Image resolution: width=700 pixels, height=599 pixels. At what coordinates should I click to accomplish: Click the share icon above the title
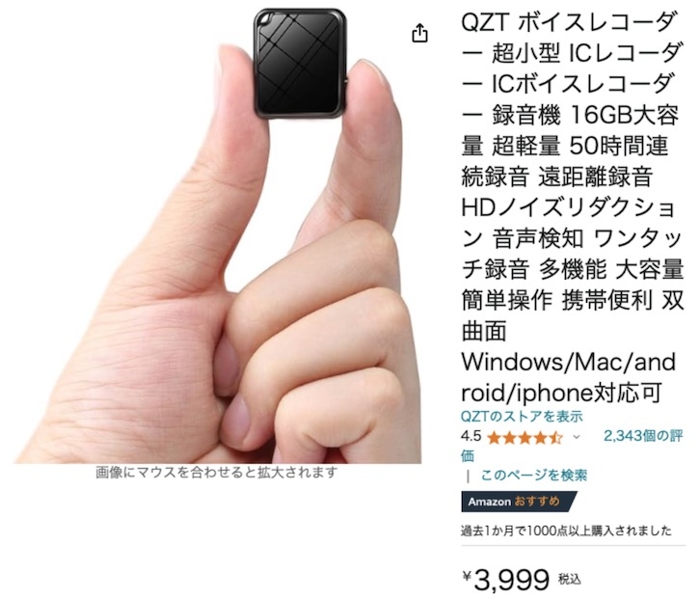(419, 34)
